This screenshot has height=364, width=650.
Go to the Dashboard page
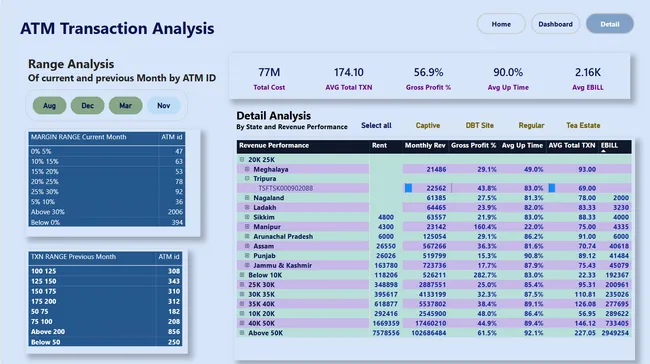tap(555, 24)
